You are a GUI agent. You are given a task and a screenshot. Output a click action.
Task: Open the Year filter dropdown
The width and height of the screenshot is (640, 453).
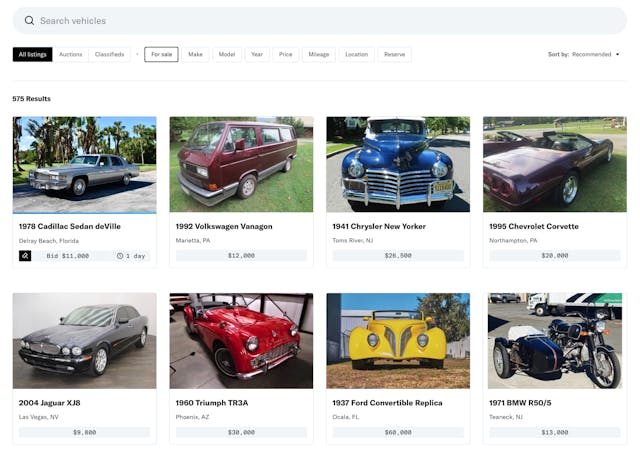(257, 54)
